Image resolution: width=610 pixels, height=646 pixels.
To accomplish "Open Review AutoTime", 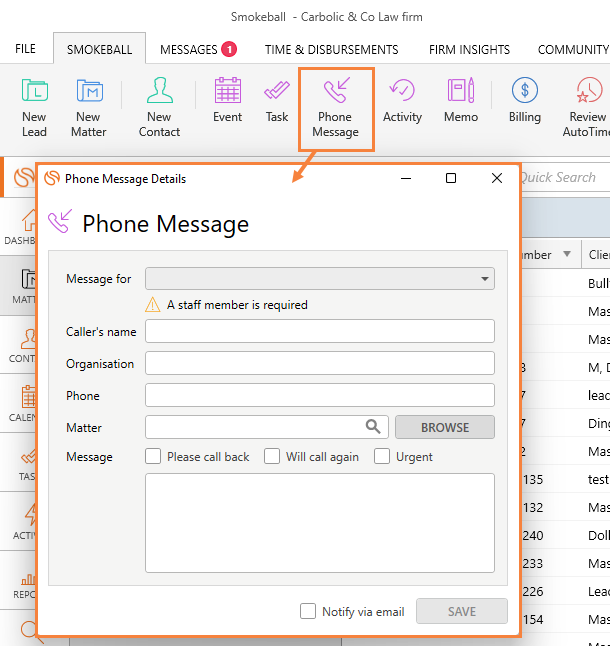I will [587, 108].
